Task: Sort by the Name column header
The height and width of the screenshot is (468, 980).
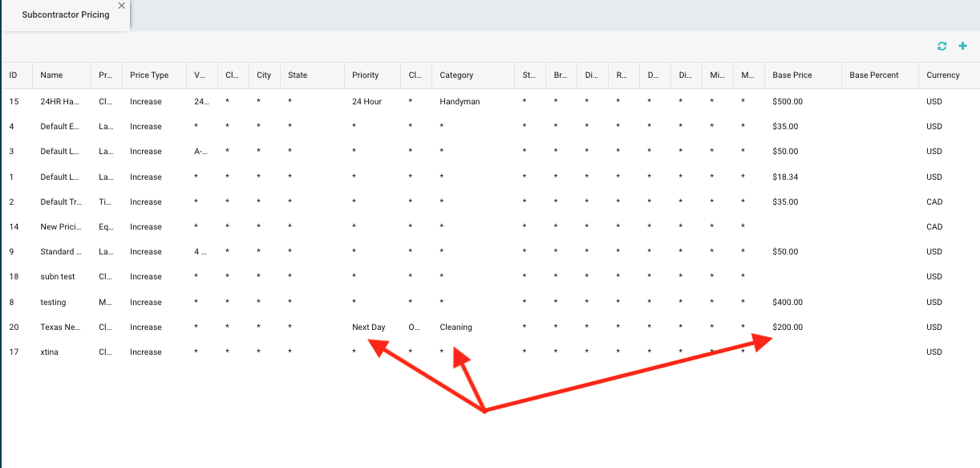Action: pyautogui.click(x=51, y=75)
